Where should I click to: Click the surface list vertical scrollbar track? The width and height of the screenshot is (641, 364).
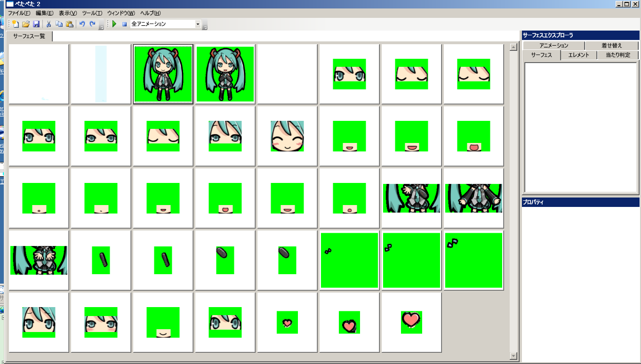click(514, 202)
